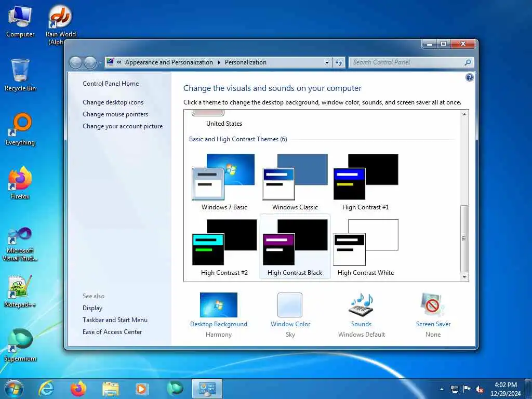Open the Computer desktop icon
The image size is (532, 399).
pyautogui.click(x=20, y=21)
